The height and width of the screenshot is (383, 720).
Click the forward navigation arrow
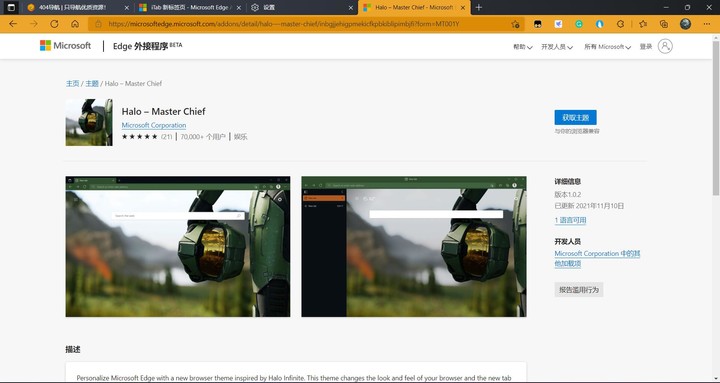(x=34, y=24)
